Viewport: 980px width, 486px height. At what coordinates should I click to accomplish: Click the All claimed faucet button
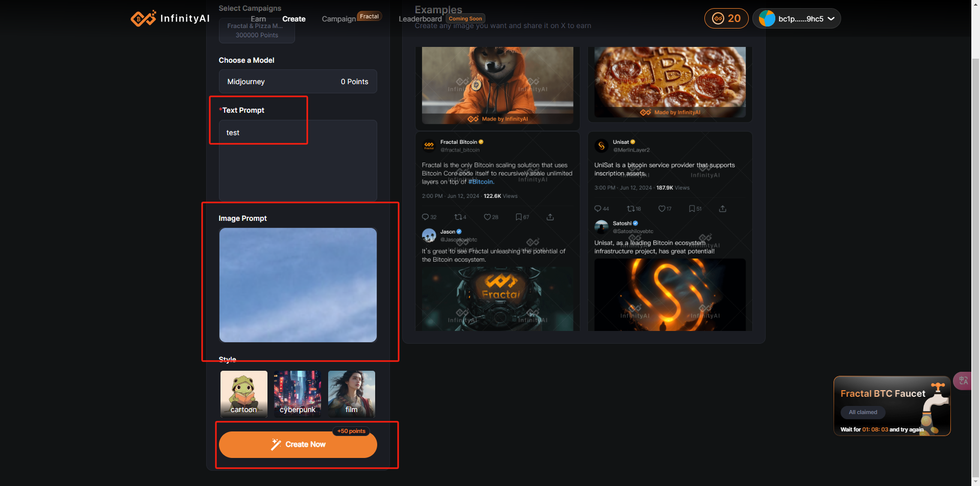tap(863, 412)
